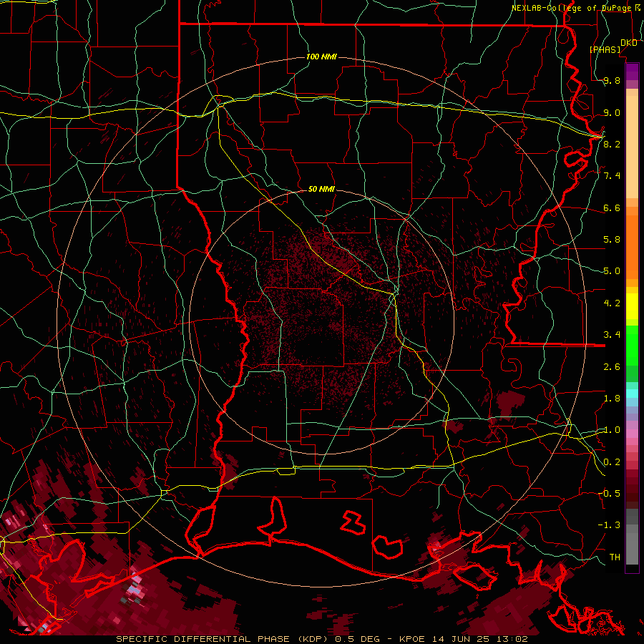
Task: Click the 8.2 value on color scale
Action: pyautogui.click(x=612, y=144)
